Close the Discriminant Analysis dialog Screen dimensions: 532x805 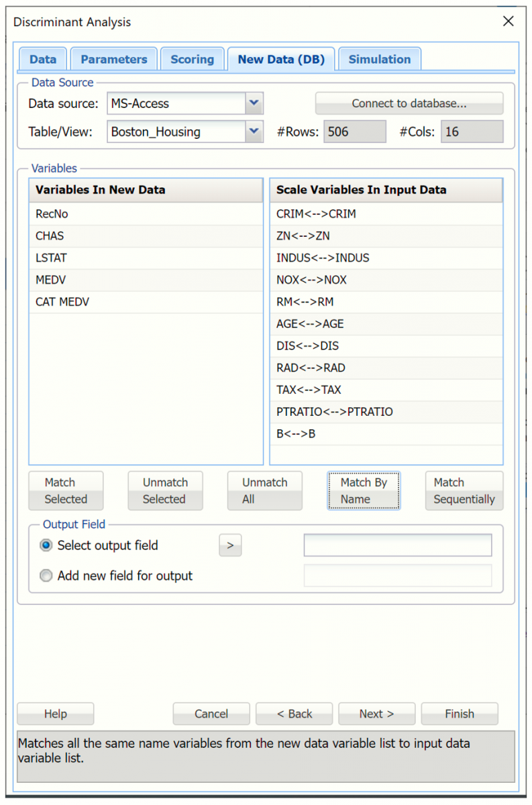click(x=508, y=21)
